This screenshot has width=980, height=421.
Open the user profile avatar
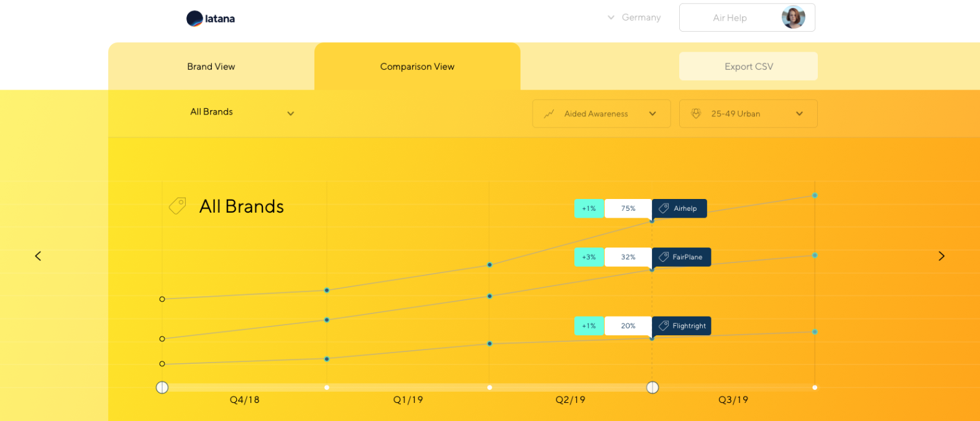pos(793,17)
